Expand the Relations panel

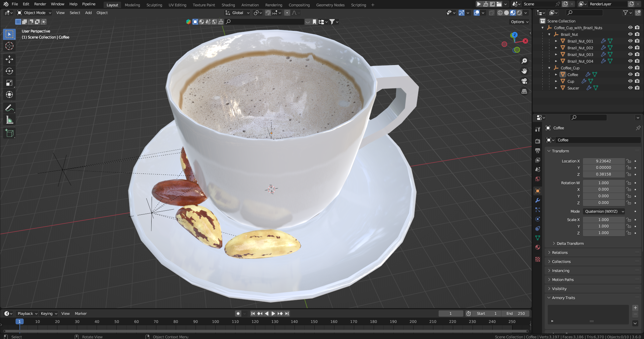pos(560,253)
